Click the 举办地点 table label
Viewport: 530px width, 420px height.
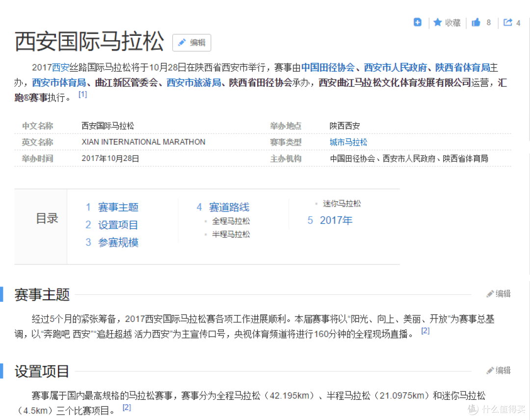coord(286,126)
